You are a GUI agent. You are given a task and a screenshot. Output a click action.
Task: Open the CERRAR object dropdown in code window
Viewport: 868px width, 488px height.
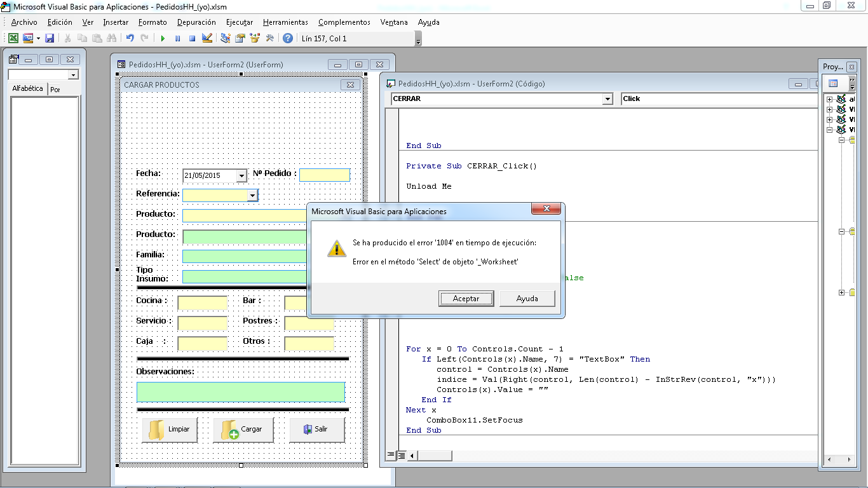(x=607, y=98)
